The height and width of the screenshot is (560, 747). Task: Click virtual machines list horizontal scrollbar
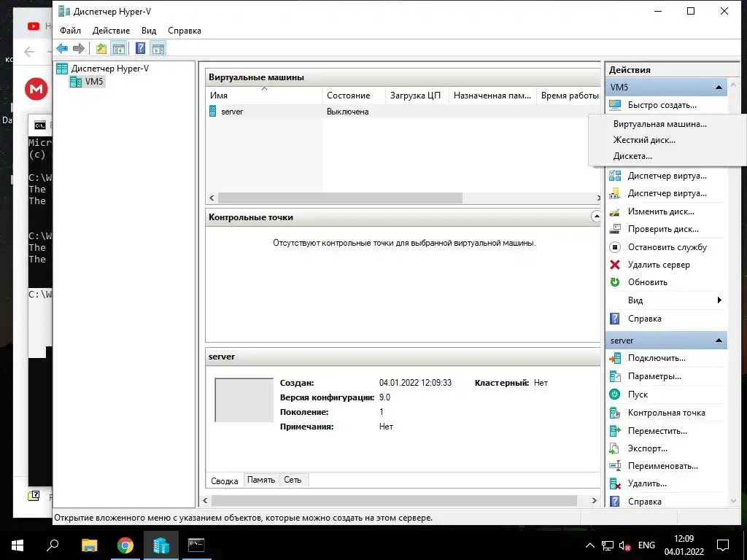pyautogui.click(x=340, y=198)
